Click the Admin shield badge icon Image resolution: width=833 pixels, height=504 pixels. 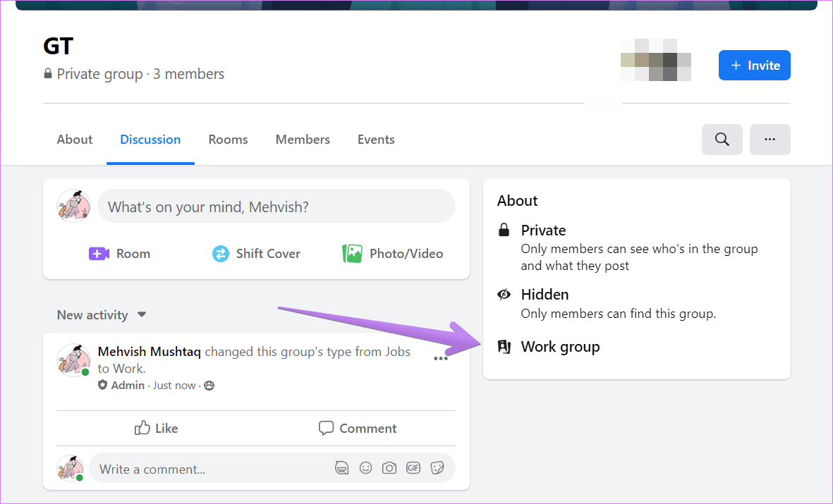(102, 385)
